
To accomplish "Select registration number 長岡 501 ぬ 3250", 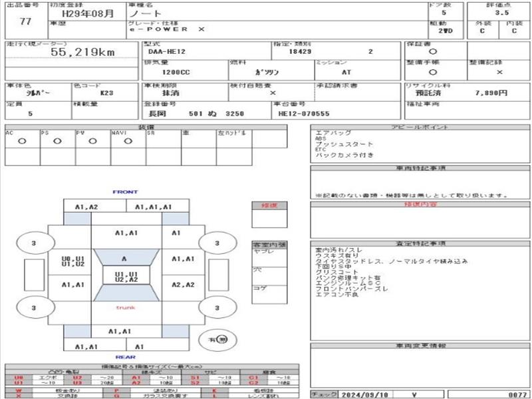I will tap(196, 114).
